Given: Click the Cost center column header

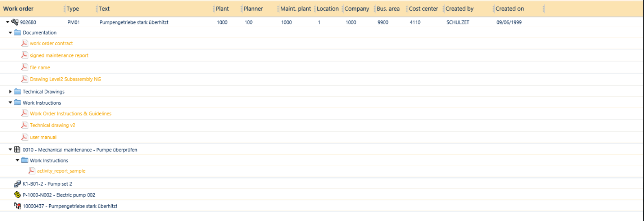Looking at the screenshot, I should (x=423, y=9).
